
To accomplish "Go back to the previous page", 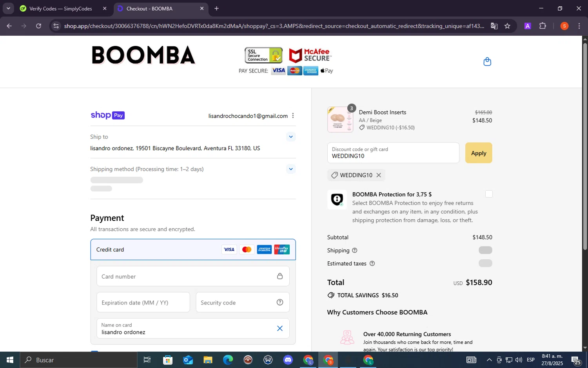I will (9, 26).
